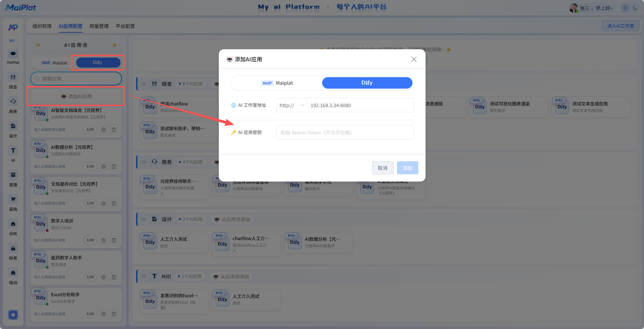The height and width of the screenshot is (329, 644).
Task: Select 人工介入测试 card in Hitl section
Action: coord(246,300)
